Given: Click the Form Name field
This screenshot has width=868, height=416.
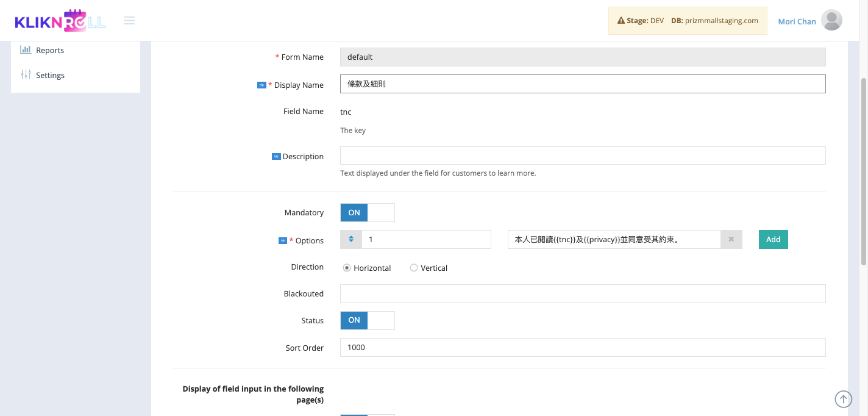Looking at the screenshot, I should click(x=583, y=57).
